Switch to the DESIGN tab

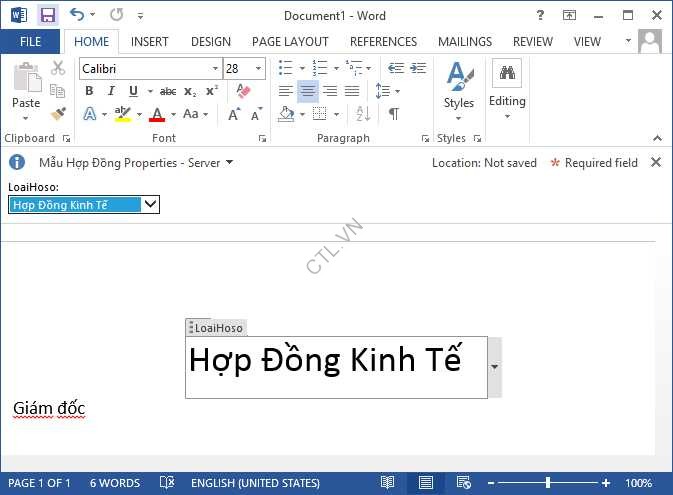pyautogui.click(x=211, y=42)
